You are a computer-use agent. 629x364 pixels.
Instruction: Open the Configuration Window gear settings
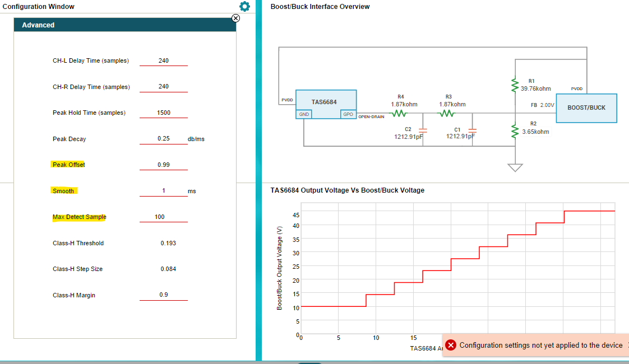(x=244, y=6)
